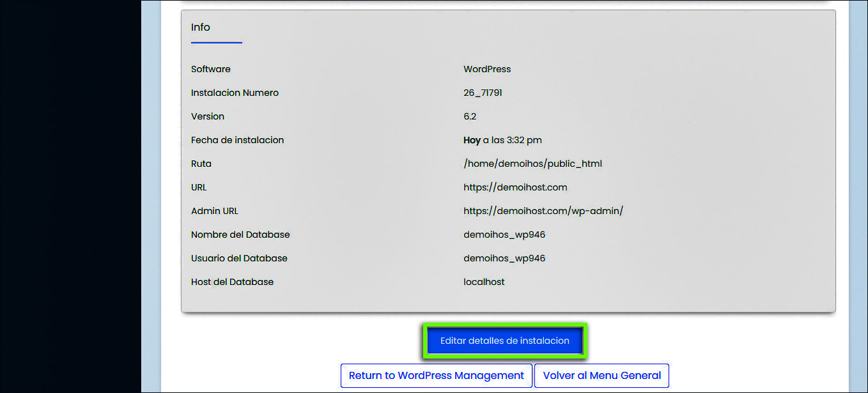Select the localhost database host value
Screen dimensions: 868x393
(x=484, y=282)
